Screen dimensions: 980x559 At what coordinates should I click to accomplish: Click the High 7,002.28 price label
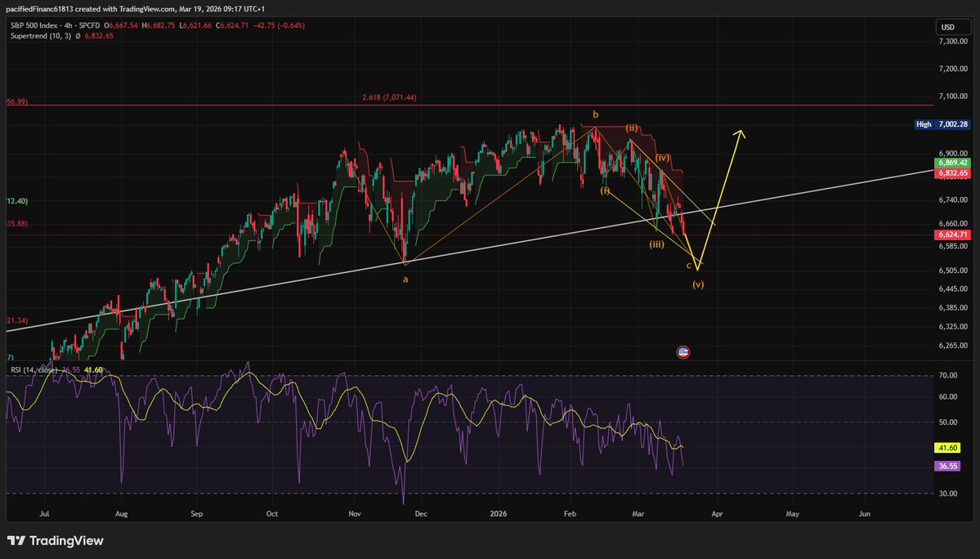point(942,124)
